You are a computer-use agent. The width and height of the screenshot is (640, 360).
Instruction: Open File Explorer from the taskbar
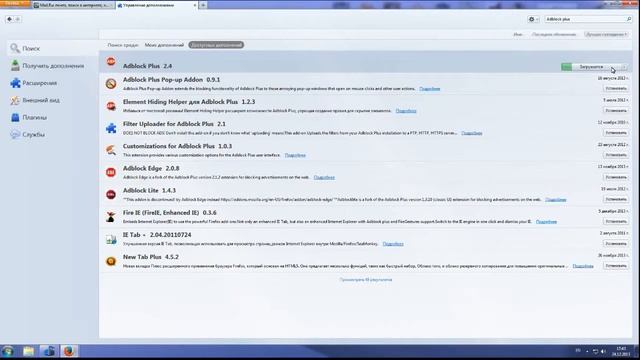click(x=29, y=351)
